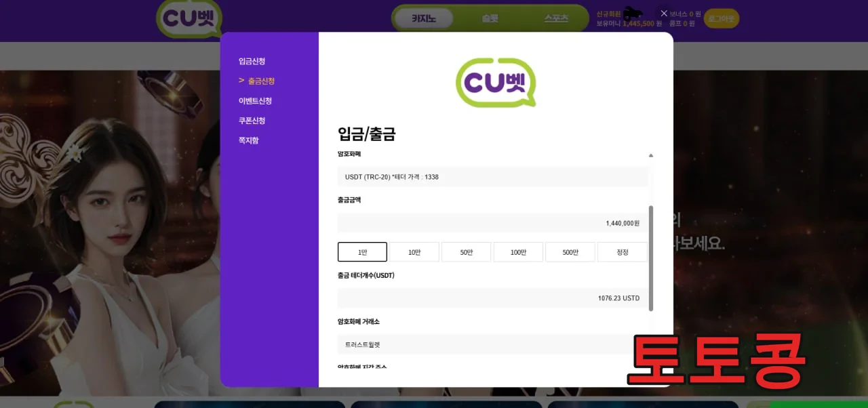Click the 10만 amount button
The width and height of the screenshot is (868, 408).
tap(414, 252)
